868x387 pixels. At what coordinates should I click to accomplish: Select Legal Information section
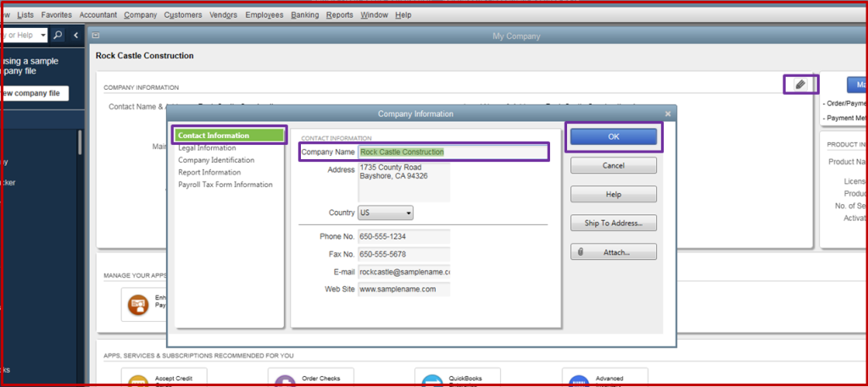click(207, 147)
